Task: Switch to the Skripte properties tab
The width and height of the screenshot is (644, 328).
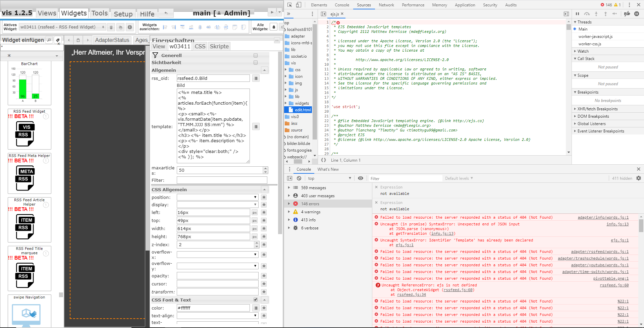Action: pyautogui.click(x=219, y=46)
